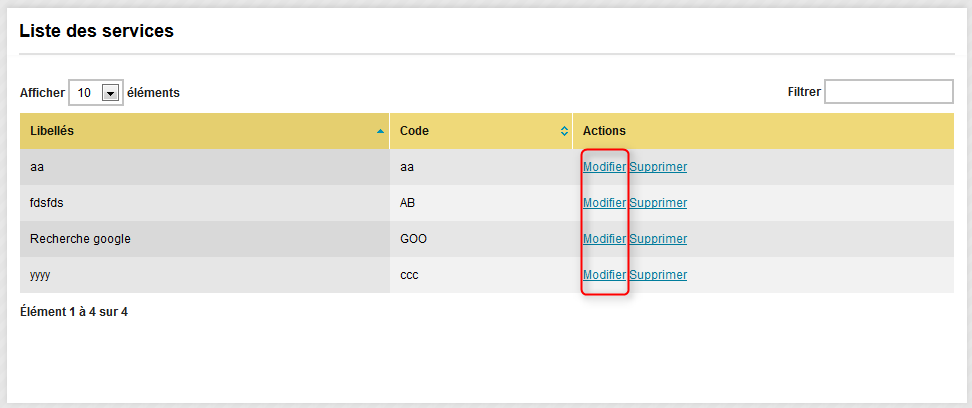This screenshot has width=972, height=408.
Task: Click Modifier for the fdsfds service
Action: coord(604,203)
